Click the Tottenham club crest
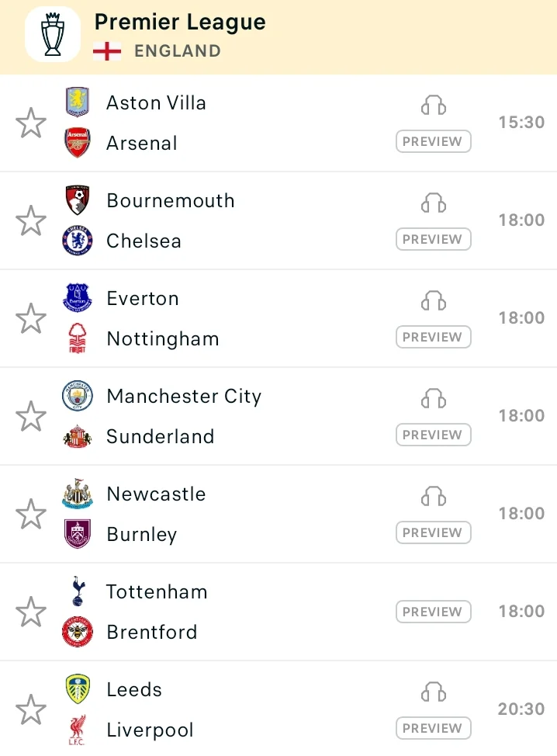Viewport: 557px width, 756px height. (x=78, y=591)
